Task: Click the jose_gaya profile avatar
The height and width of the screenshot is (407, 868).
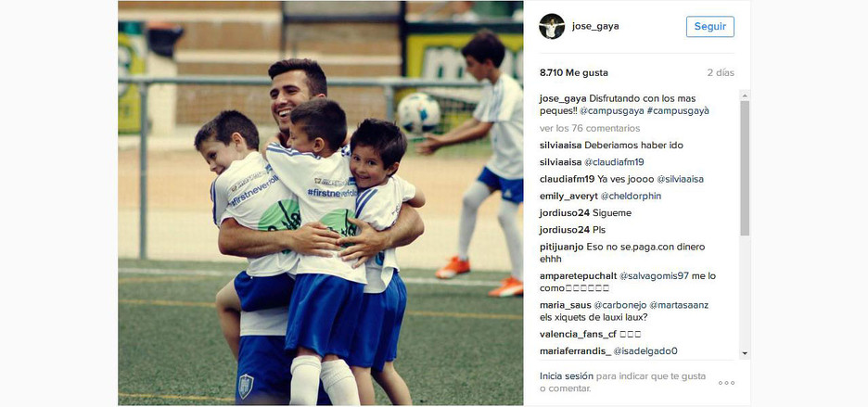Action: click(552, 26)
